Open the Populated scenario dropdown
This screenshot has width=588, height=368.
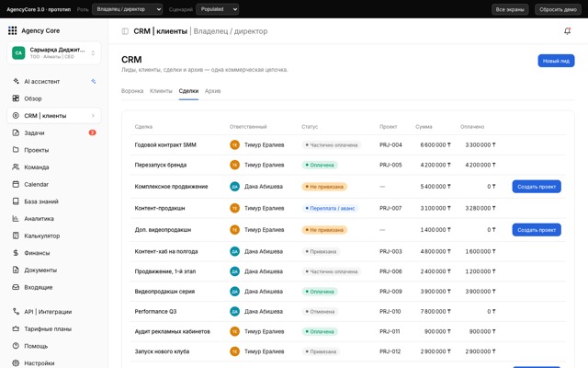coord(218,9)
